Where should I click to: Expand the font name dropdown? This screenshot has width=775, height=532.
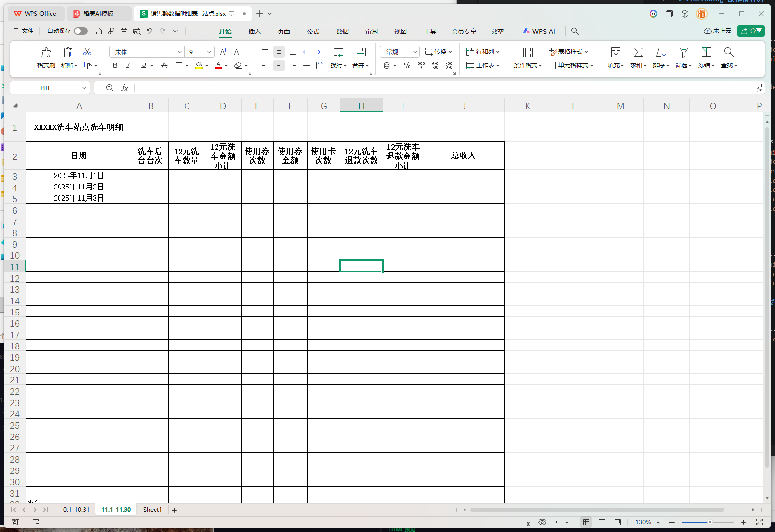coord(179,52)
